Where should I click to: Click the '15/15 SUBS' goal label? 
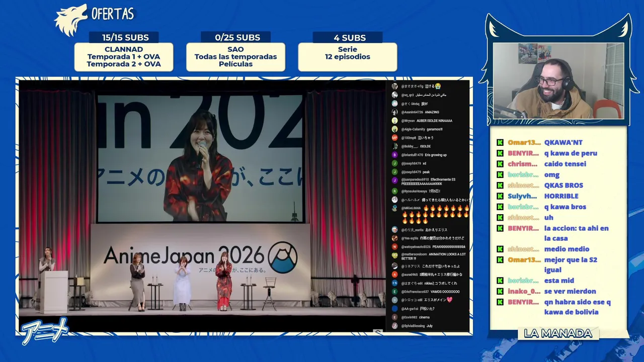pos(125,38)
